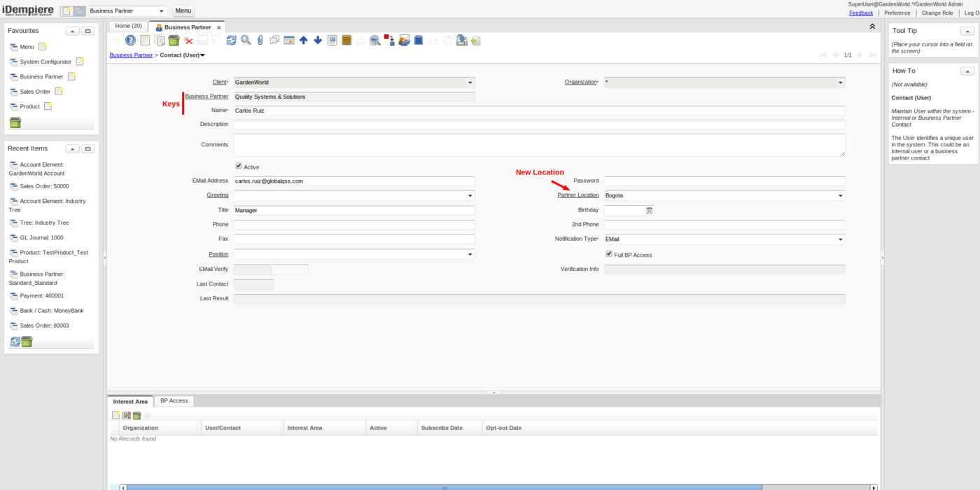Click the Attachment paperclip icon
The image size is (980, 490).
tap(260, 41)
